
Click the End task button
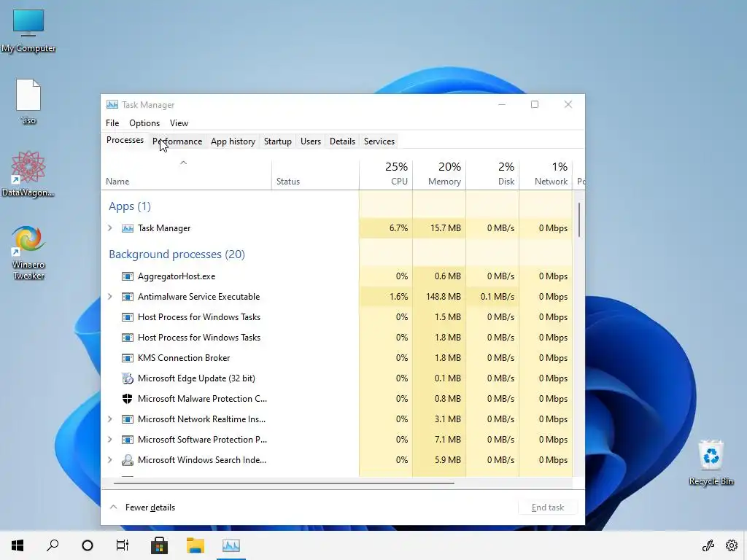coord(548,507)
